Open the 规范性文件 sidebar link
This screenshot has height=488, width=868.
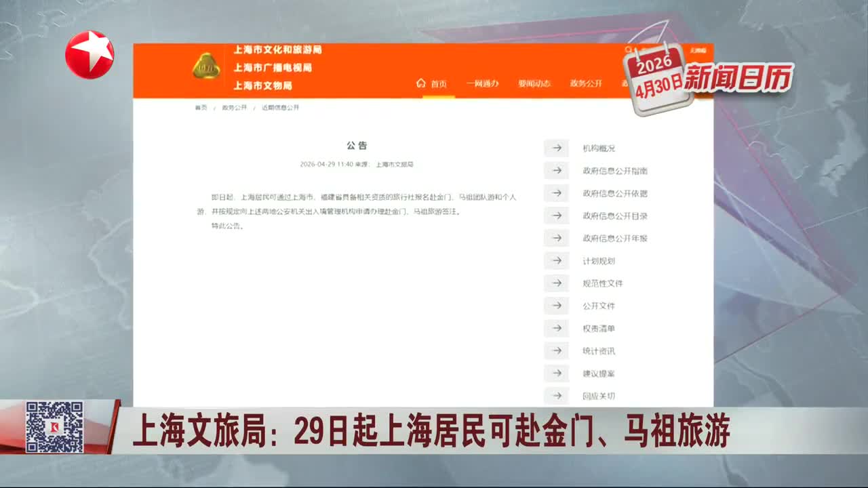602,283
